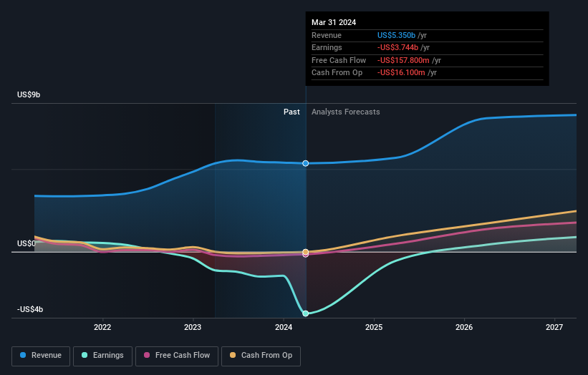588x375 pixels.
Task: Click the Analysts Forecasts label
Action: tap(346, 112)
